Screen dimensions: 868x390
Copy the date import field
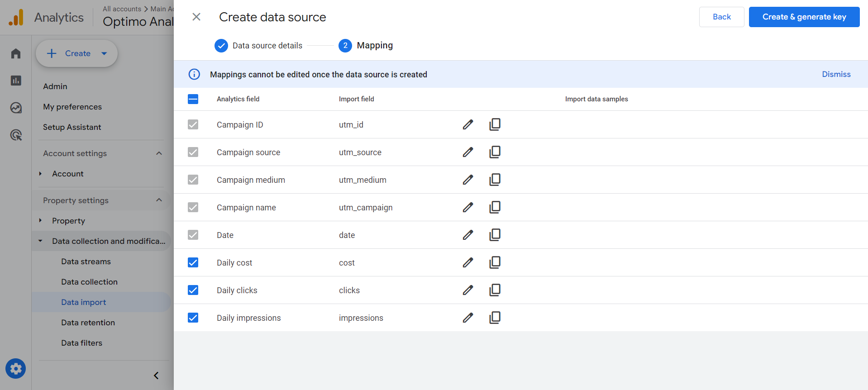click(495, 235)
